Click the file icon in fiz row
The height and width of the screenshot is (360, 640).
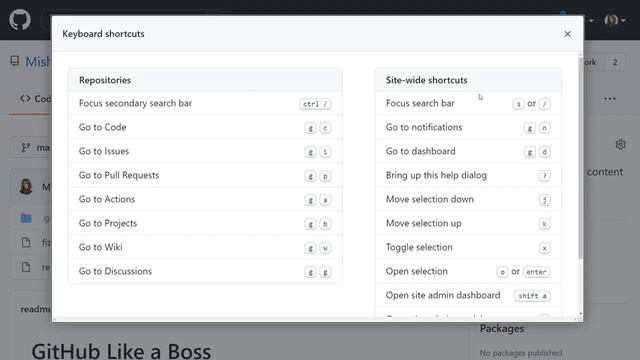click(26, 242)
